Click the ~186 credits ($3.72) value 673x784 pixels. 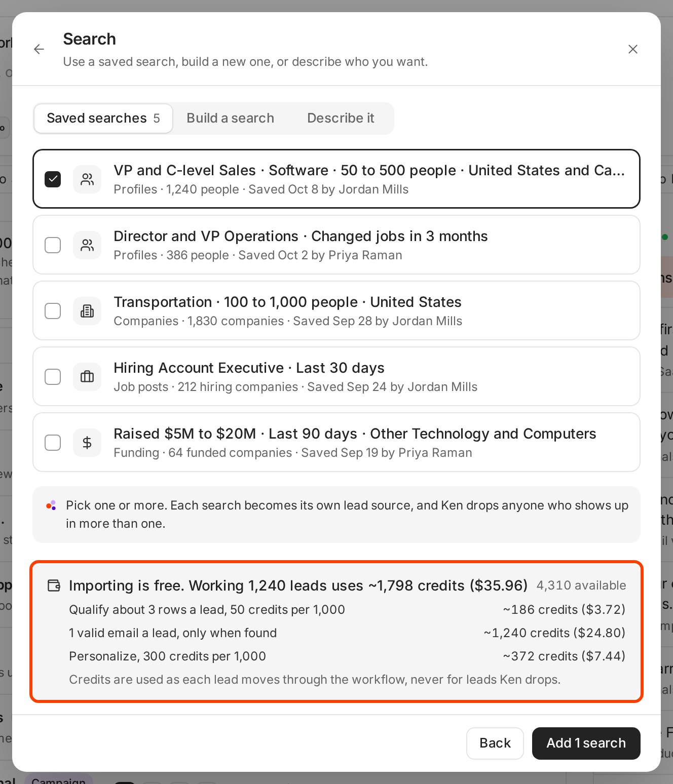click(564, 610)
